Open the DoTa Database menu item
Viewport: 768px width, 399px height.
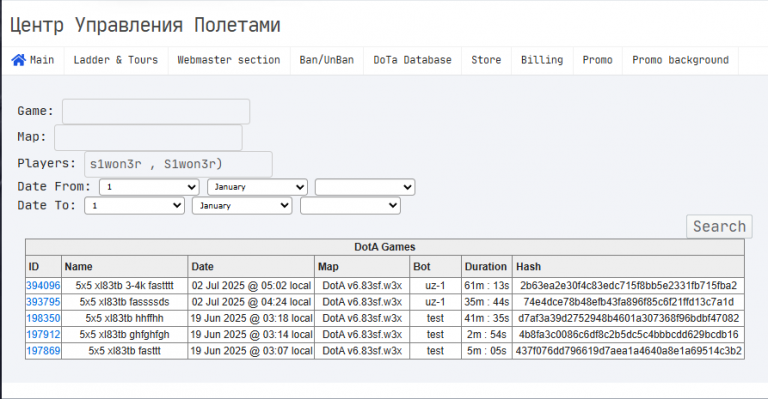412,60
